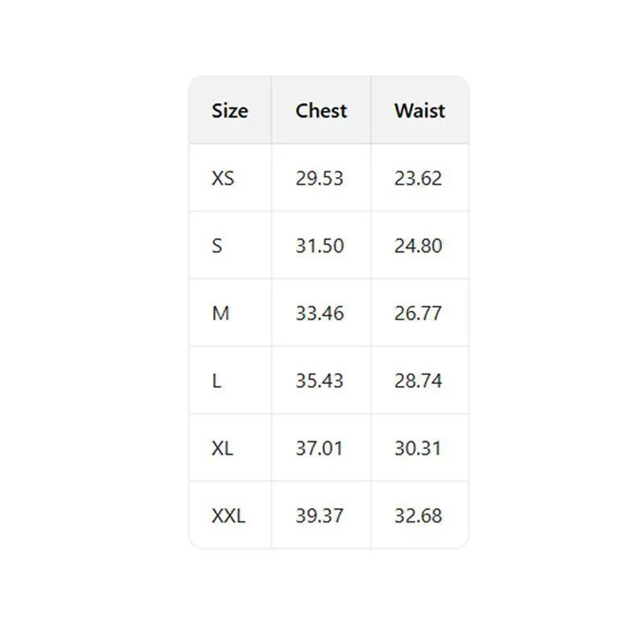
Task: Select the M size cell
Action: pyautogui.click(x=221, y=313)
